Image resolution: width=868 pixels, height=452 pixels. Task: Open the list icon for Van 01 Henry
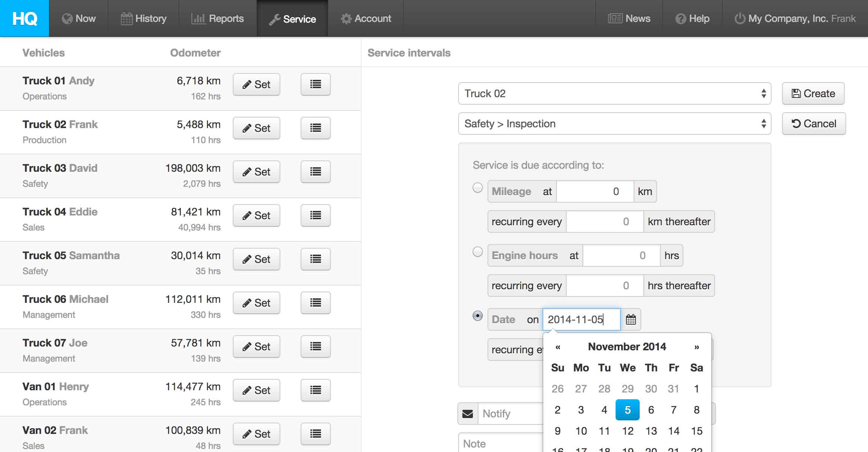coord(315,390)
